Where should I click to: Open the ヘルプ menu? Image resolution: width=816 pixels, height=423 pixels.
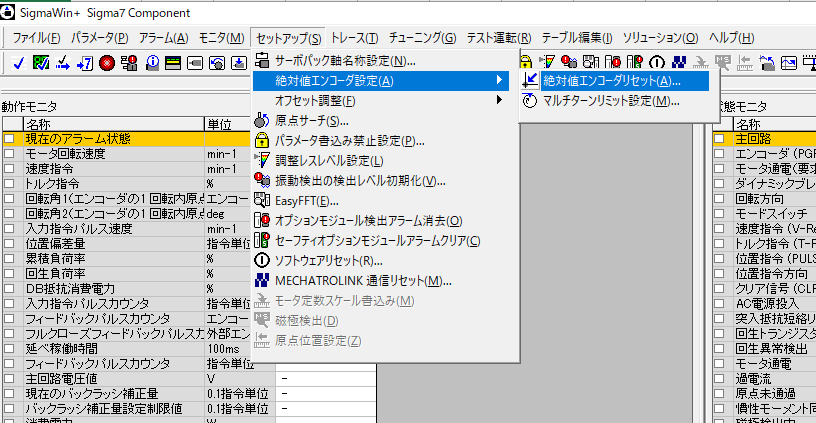pos(731,38)
